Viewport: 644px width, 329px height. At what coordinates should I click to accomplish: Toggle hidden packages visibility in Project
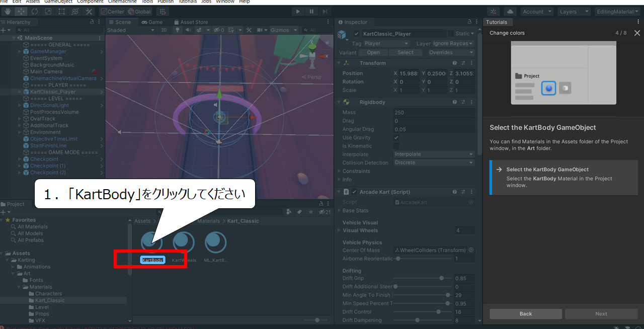[325, 212]
